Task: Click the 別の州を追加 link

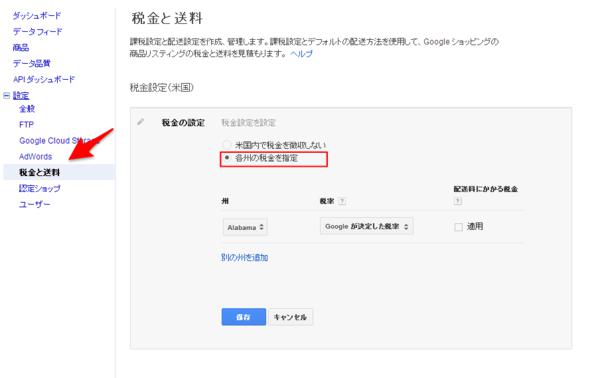Action: point(245,257)
